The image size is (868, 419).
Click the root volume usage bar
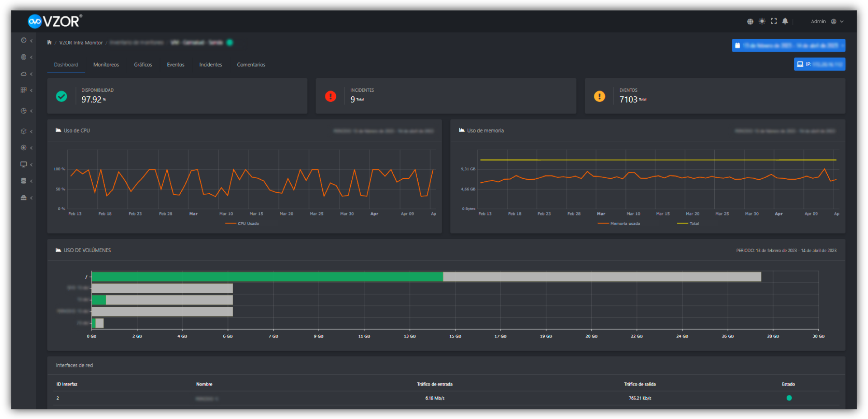pos(267,276)
